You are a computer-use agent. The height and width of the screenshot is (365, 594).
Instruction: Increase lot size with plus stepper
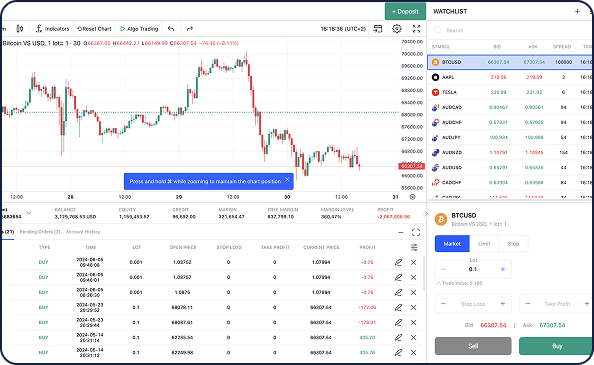click(503, 269)
